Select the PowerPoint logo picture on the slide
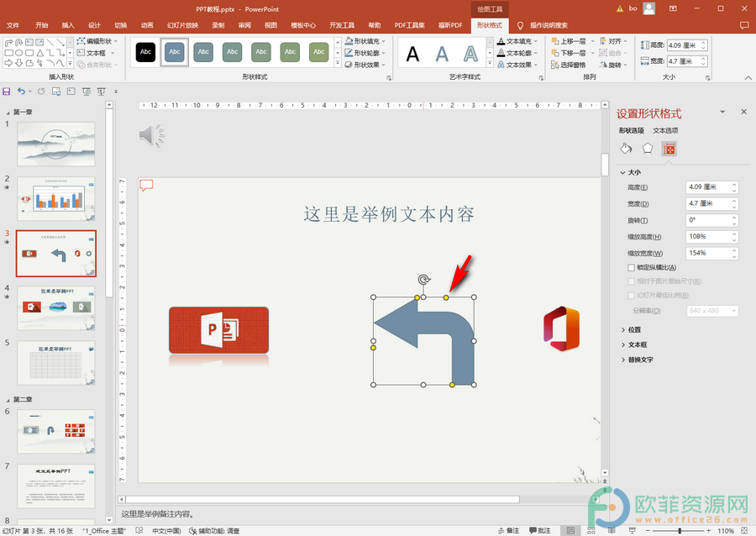 tap(219, 330)
